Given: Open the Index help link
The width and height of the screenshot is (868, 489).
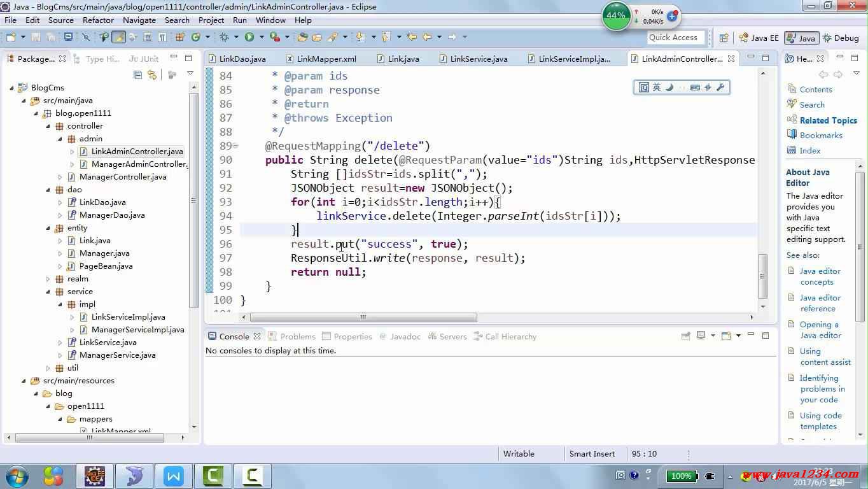Looking at the screenshot, I should tap(809, 150).
